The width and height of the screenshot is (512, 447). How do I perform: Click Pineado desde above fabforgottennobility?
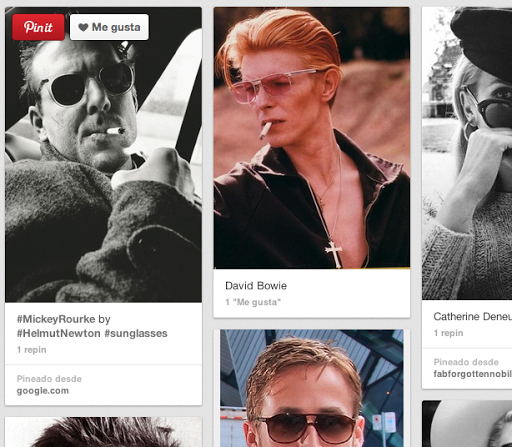point(466,362)
